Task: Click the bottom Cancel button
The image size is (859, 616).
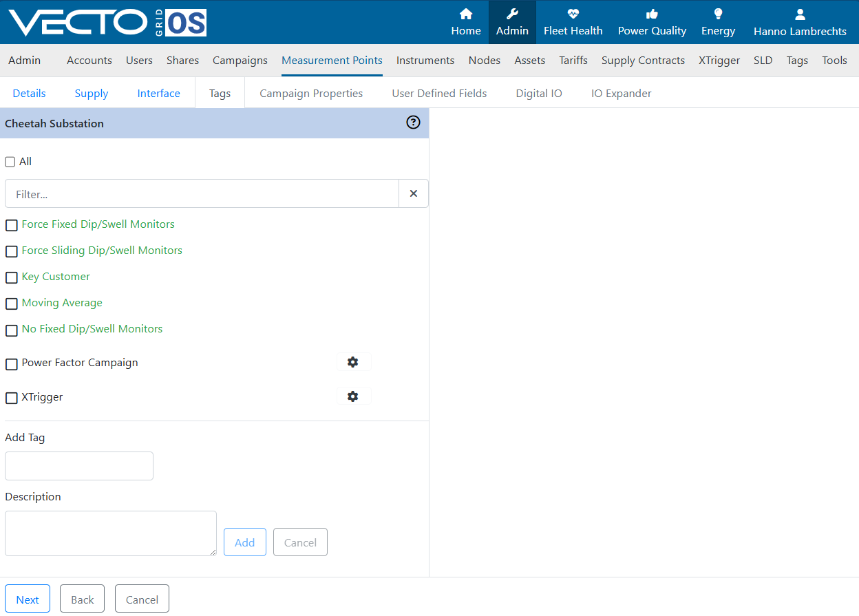Action: pyautogui.click(x=142, y=599)
